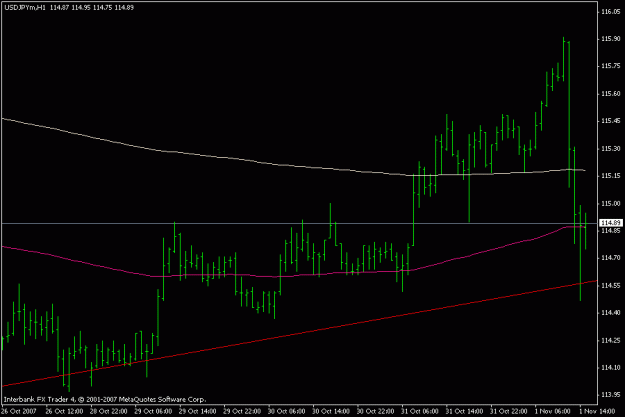Pick the 114.10 price level label

610,368
